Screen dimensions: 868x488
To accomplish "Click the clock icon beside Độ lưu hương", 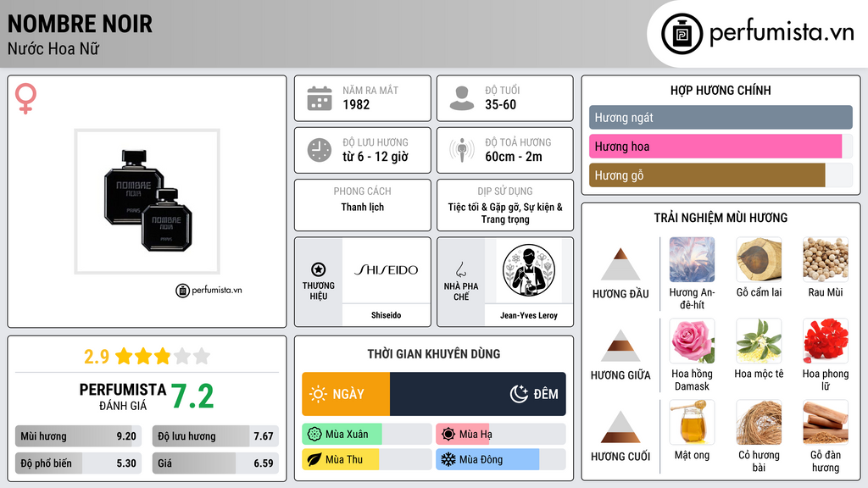I will click(320, 150).
